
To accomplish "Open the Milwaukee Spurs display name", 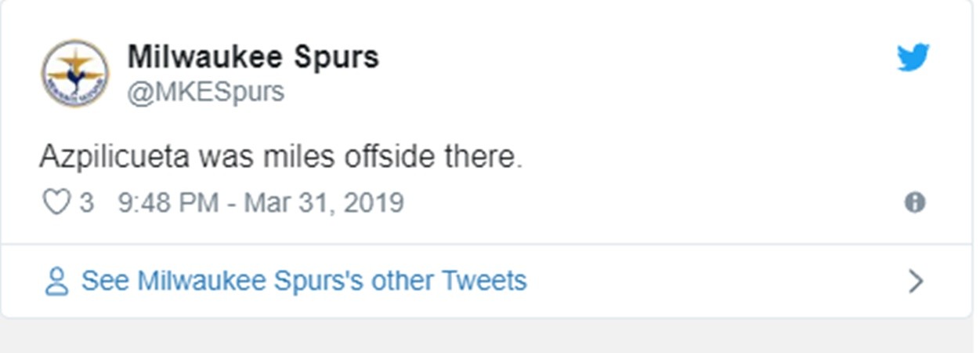I will tap(253, 56).
